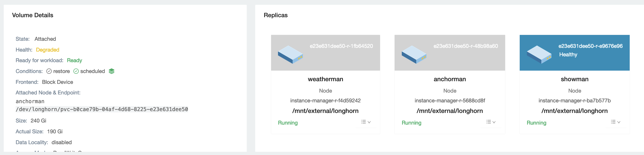Image resolution: width=644 pixels, height=155 pixels.
Task: Open the weatherman replica actions menu
Action: point(366,122)
